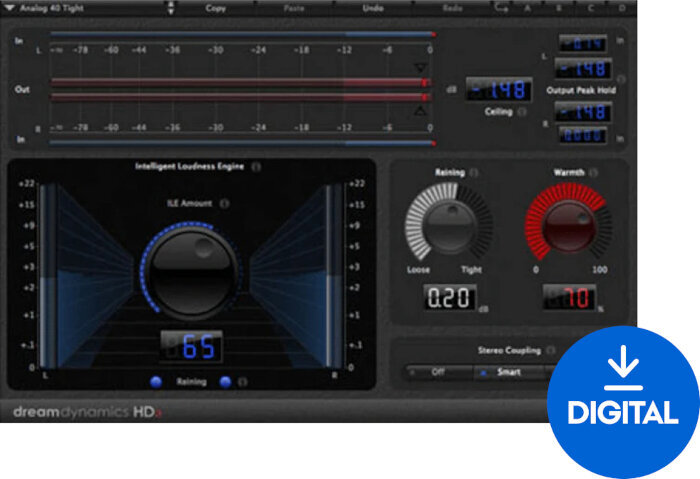Click the preset up/down stepper arrows
This screenshot has height=479, width=700.
coord(171,8)
